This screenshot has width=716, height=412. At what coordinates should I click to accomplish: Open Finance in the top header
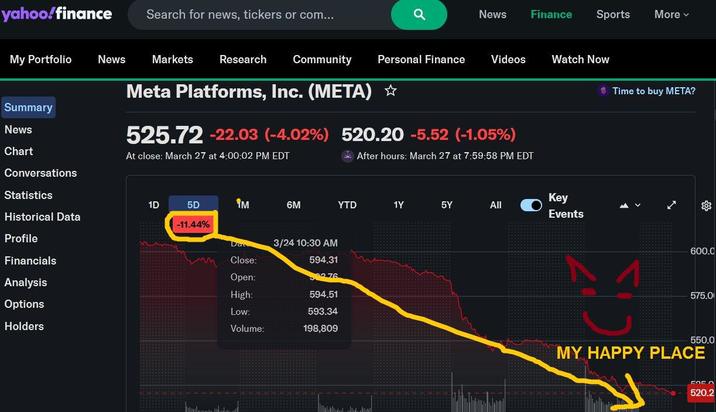pos(551,15)
